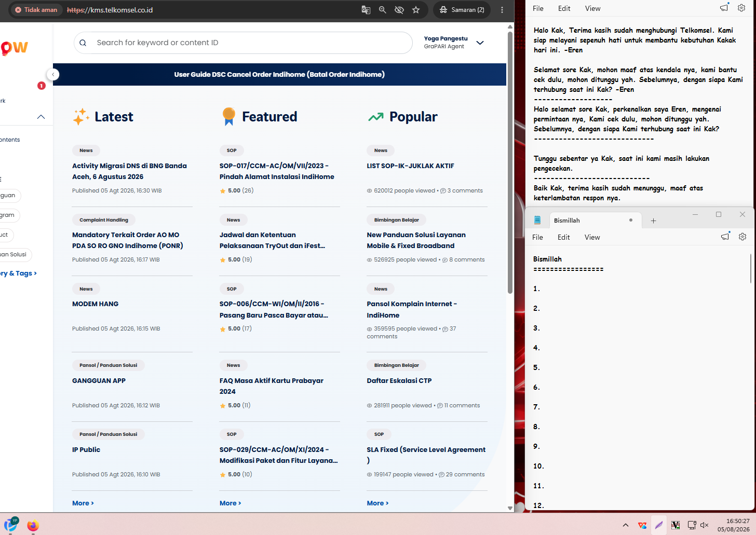Image resolution: width=756 pixels, height=535 pixels.
Task: Open View menu in the Bismillah Notepad
Action: [592, 237]
